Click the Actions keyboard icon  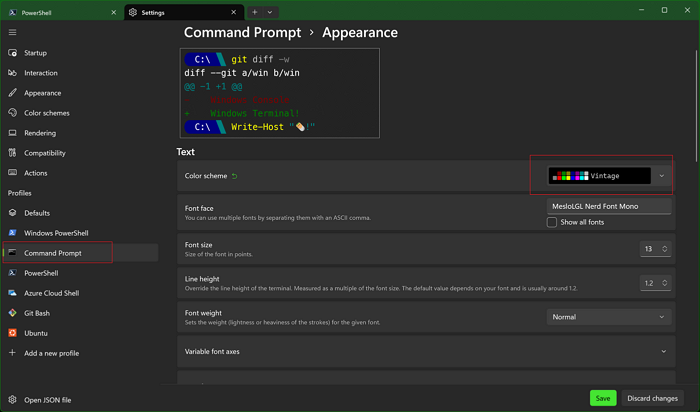[12, 173]
